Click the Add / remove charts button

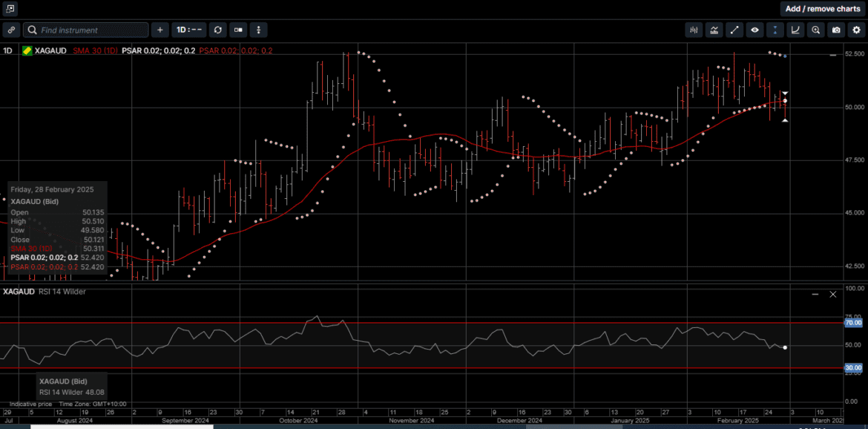click(x=822, y=9)
